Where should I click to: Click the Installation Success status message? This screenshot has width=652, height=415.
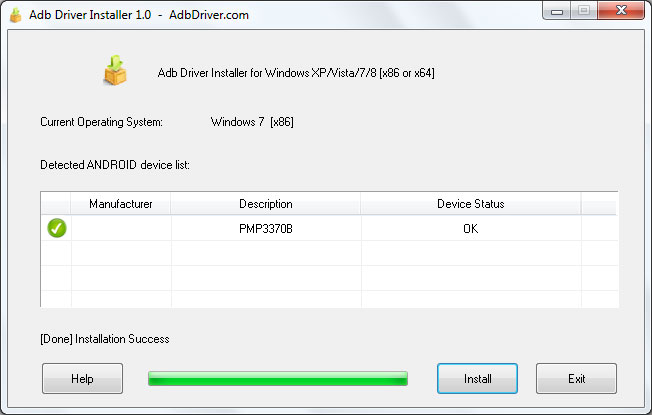[105, 339]
